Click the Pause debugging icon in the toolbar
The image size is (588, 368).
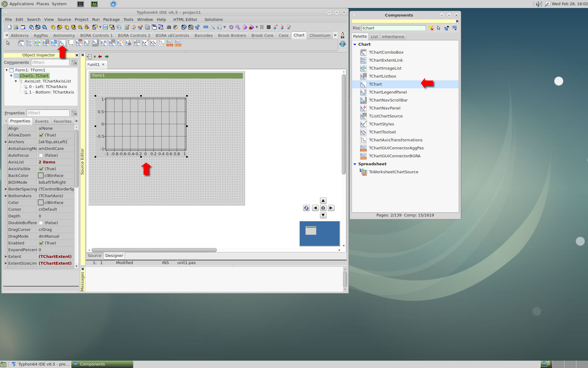pyautogui.click(x=262, y=27)
